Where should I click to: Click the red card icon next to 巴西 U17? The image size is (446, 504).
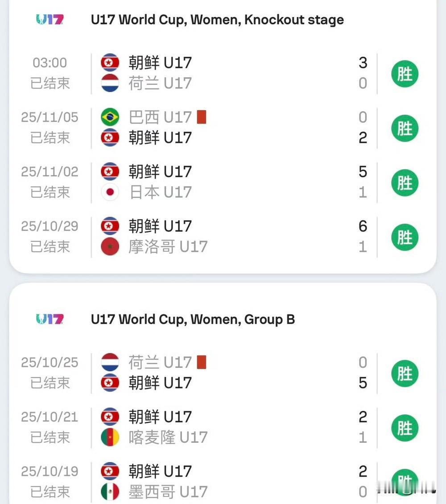tap(202, 117)
